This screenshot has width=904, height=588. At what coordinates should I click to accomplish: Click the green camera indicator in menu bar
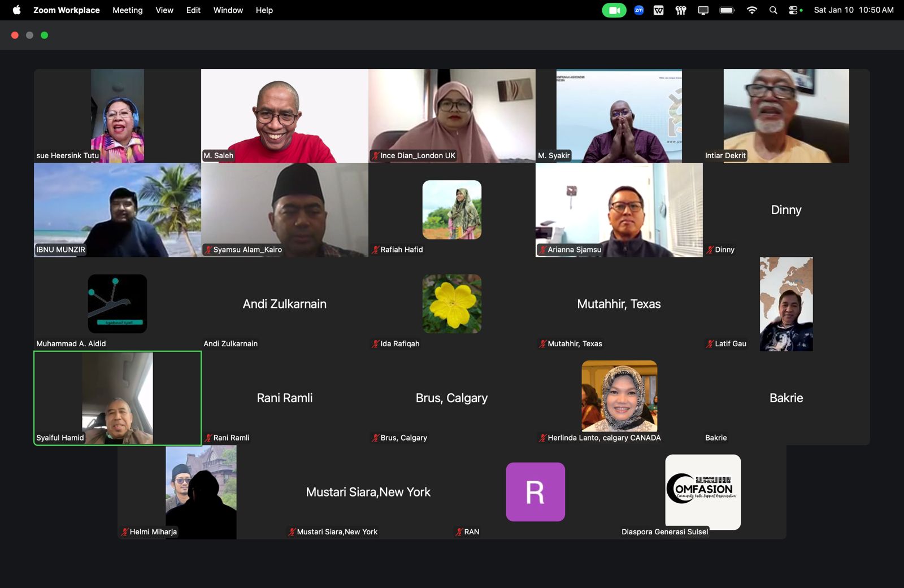pos(614,10)
